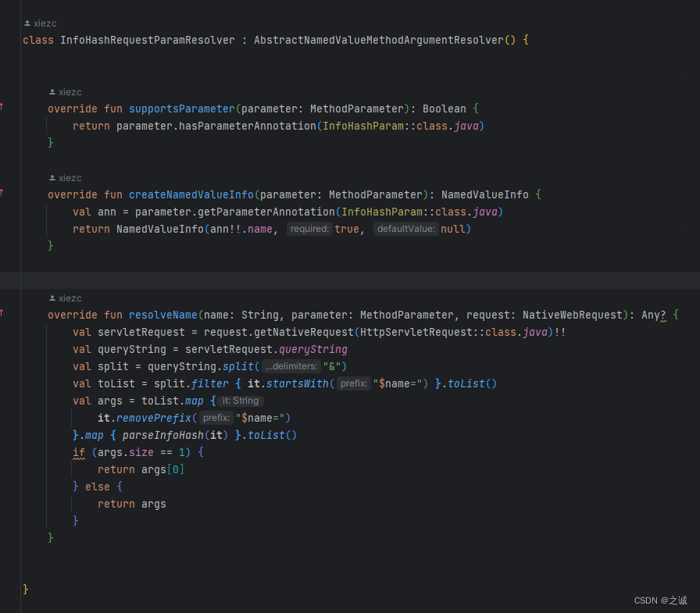Image resolution: width=700 pixels, height=613 pixels.
Task: Click the xiezc author hint above class declaration
Action: tap(40, 23)
